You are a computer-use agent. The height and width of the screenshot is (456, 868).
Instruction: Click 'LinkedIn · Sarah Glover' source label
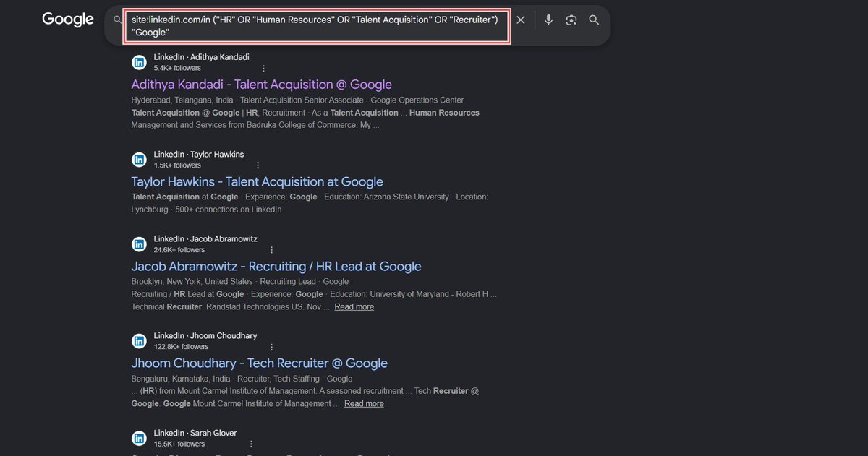coord(195,433)
